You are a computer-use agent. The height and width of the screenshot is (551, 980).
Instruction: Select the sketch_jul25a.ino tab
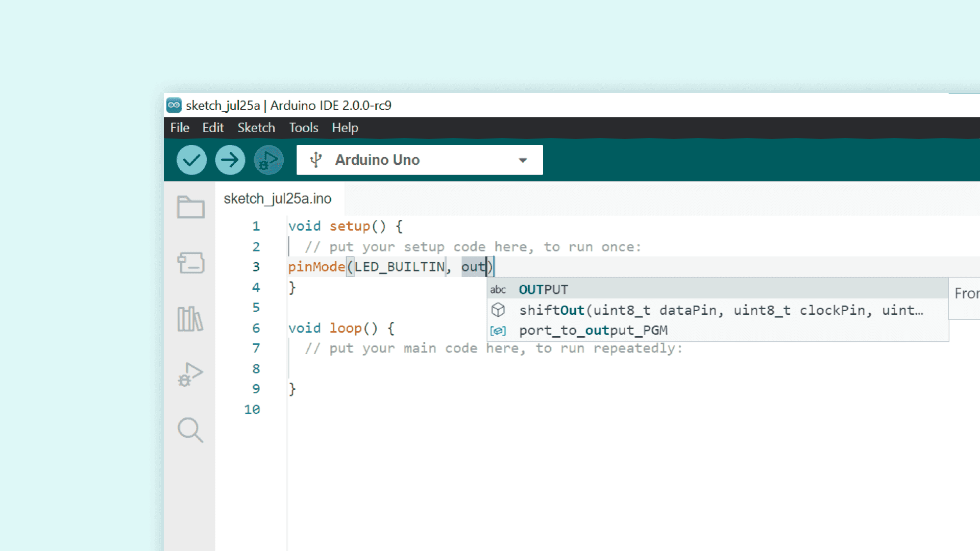click(278, 198)
